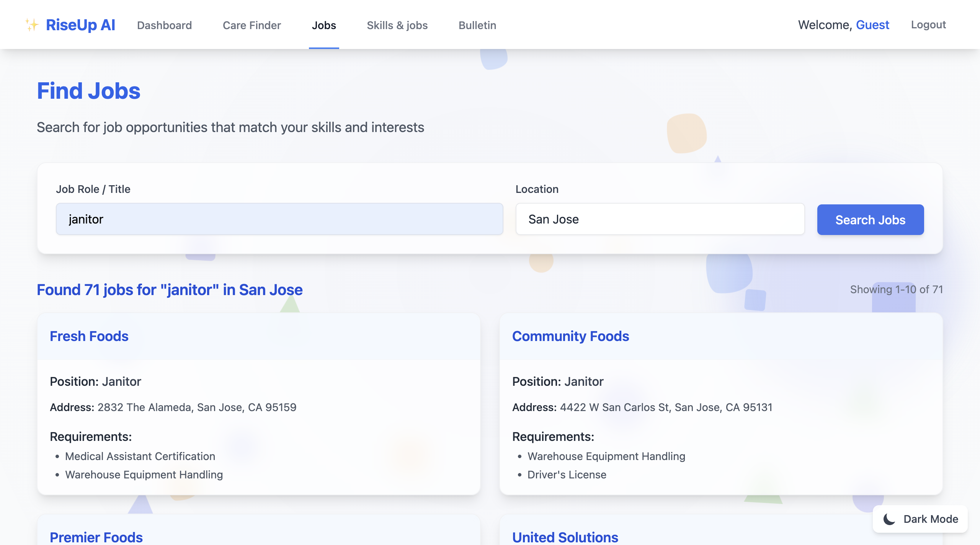
Task: Click the Location input containing San Jose
Action: coord(660,219)
